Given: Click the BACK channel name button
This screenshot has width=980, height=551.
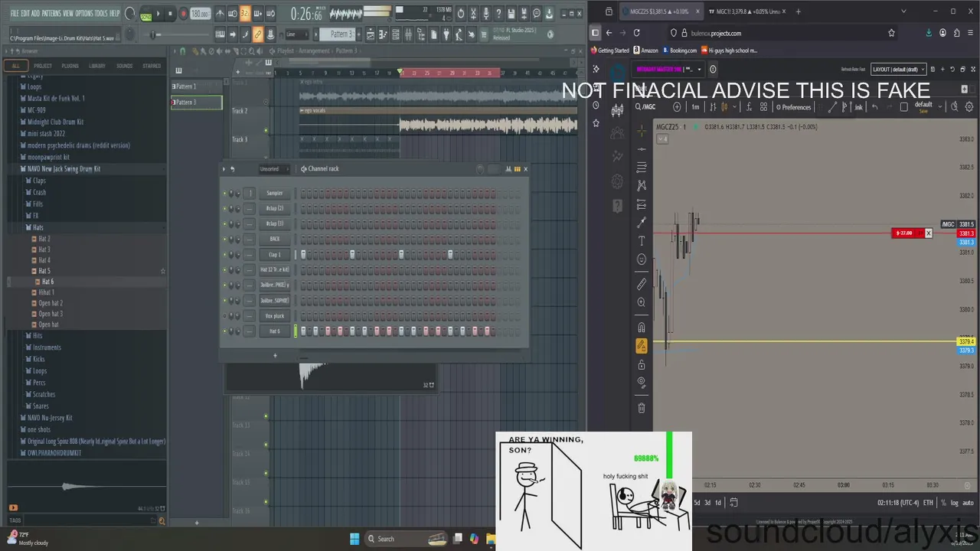Looking at the screenshot, I should pos(274,240).
